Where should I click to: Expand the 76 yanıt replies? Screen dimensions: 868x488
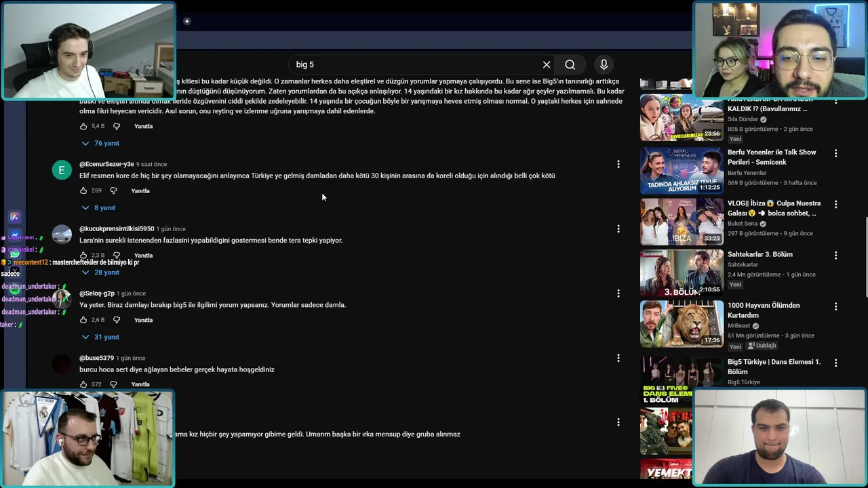coord(100,143)
